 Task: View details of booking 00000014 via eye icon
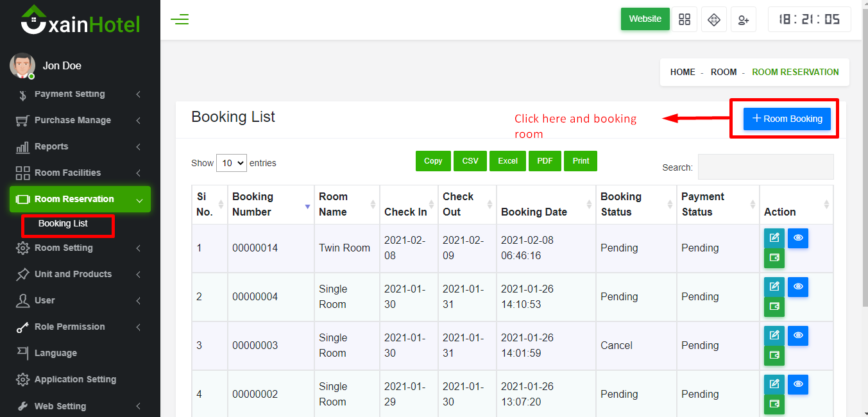coord(798,238)
